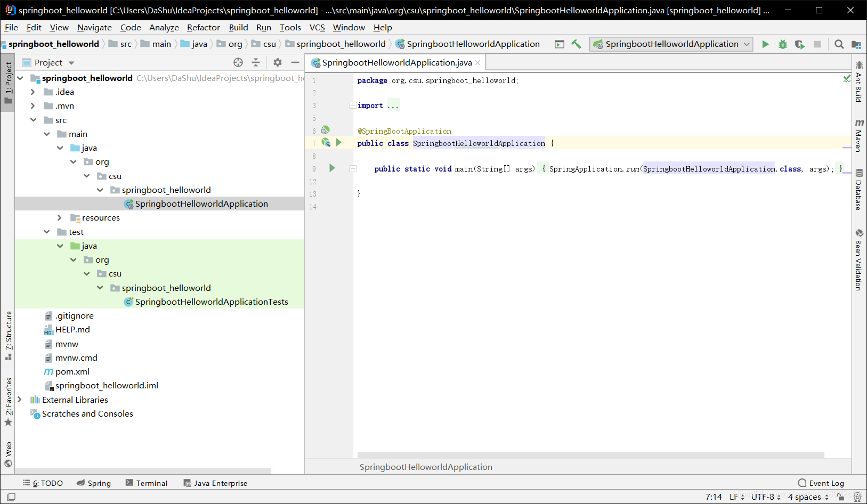Open the Build menu
Image resolution: width=867 pixels, height=504 pixels.
click(238, 27)
